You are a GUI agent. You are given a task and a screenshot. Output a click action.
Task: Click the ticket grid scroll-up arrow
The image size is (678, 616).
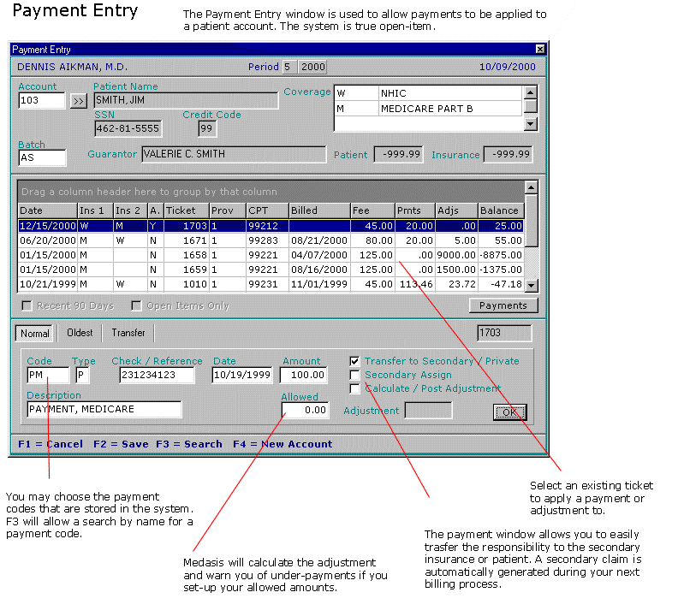[x=531, y=187]
